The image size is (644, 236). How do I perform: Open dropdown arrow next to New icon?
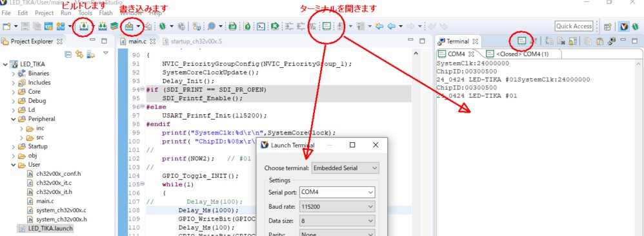15,27
